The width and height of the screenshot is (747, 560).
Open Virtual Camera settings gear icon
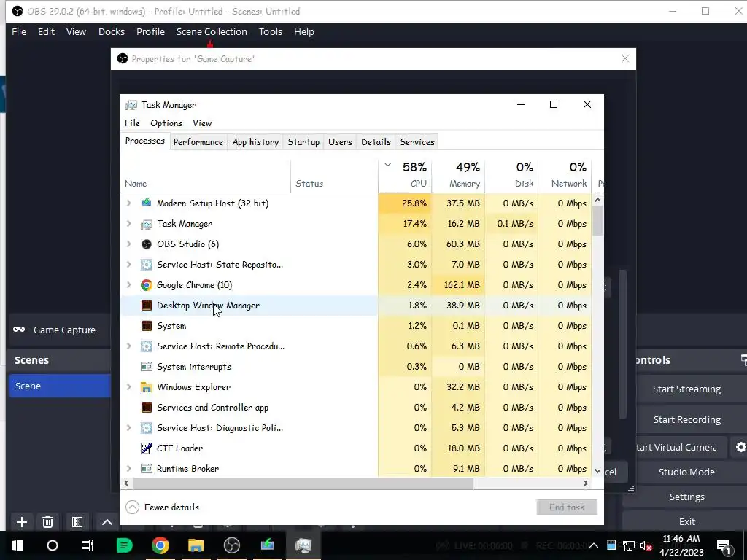740,447
